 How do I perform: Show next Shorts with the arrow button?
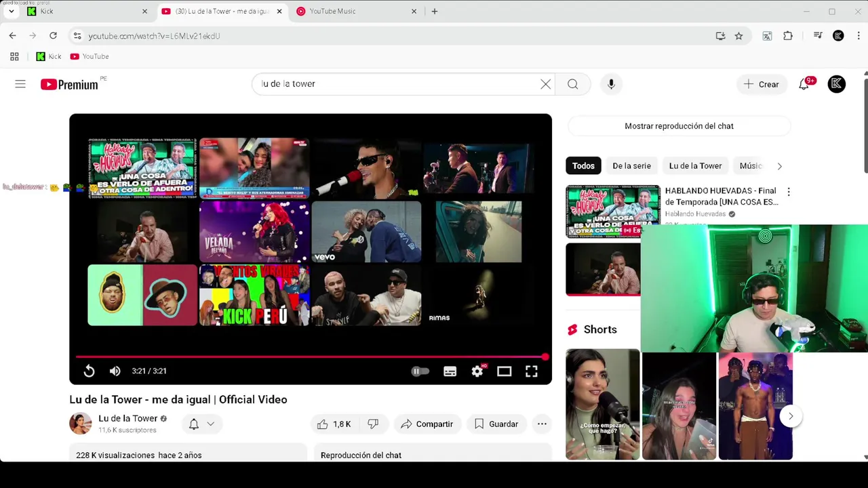pos(791,416)
